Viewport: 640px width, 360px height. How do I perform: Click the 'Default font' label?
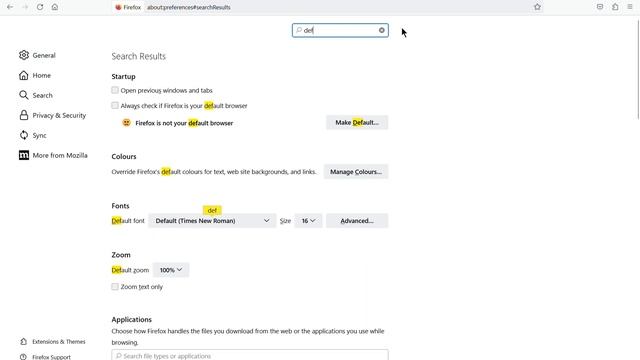[x=128, y=221]
